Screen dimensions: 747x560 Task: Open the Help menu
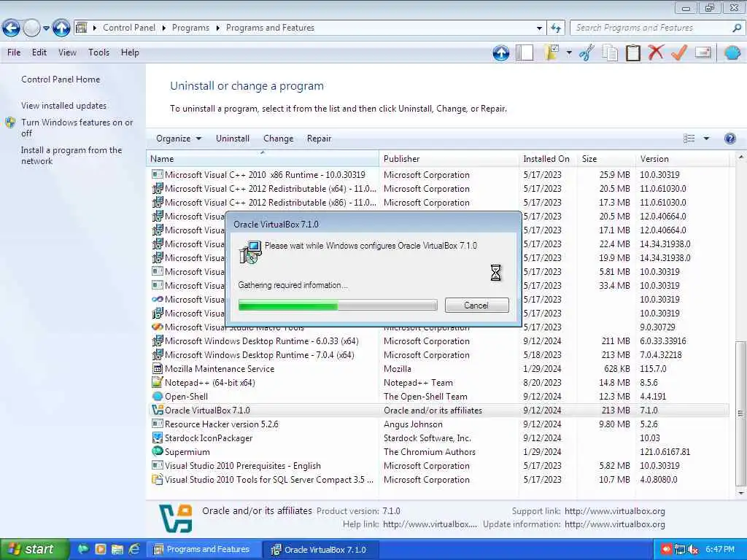[x=130, y=52]
